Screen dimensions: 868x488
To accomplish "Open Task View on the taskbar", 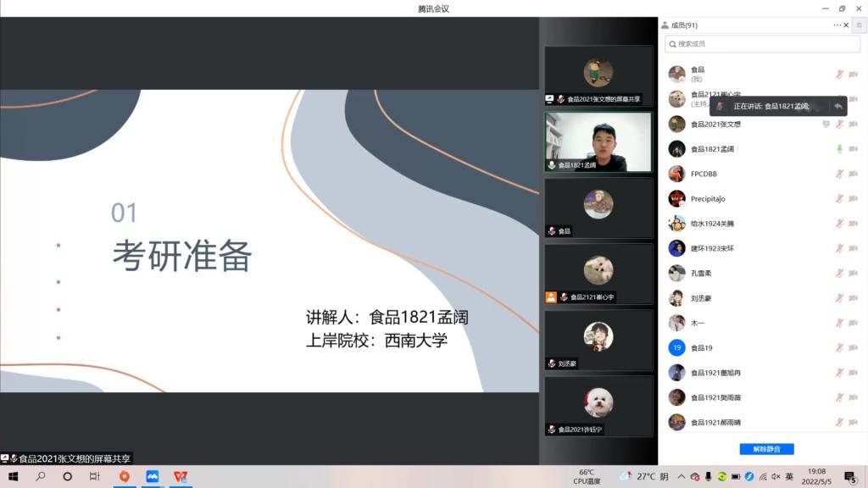I will [95, 476].
